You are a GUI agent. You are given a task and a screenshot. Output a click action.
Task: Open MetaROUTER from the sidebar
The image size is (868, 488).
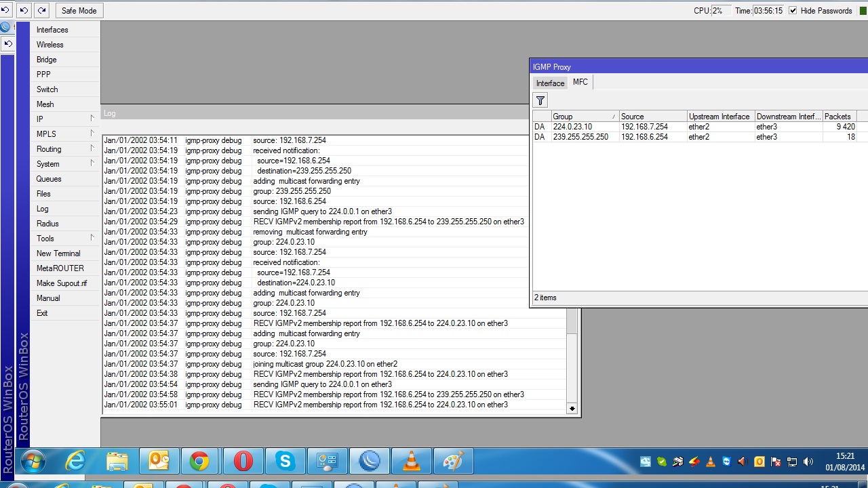coord(65,268)
